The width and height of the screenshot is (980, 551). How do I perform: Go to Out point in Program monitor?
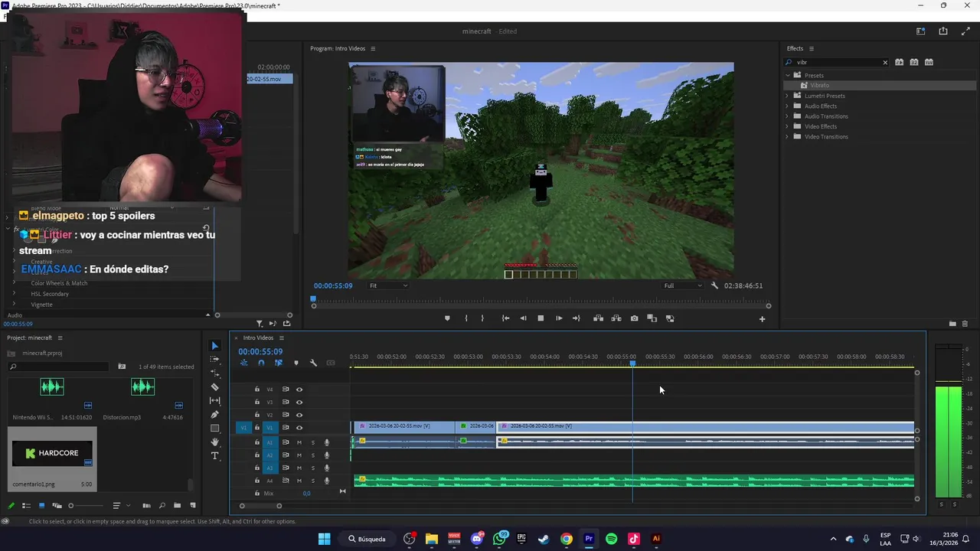pyautogui.click(x=577, y=318)
